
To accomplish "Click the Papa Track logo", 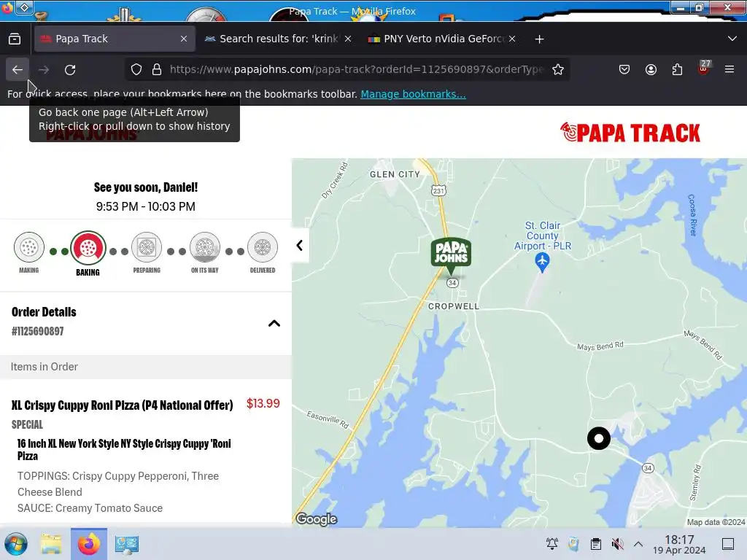I will coord(630,133).
